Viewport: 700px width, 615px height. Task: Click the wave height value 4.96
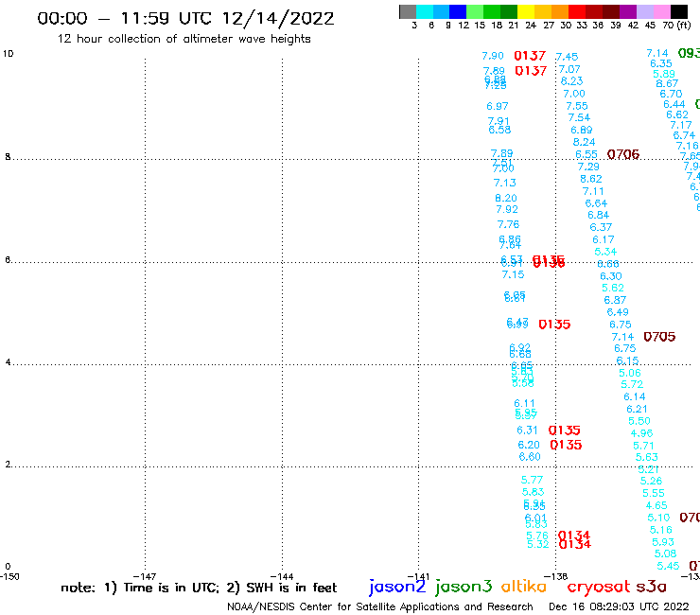[641, 433]
